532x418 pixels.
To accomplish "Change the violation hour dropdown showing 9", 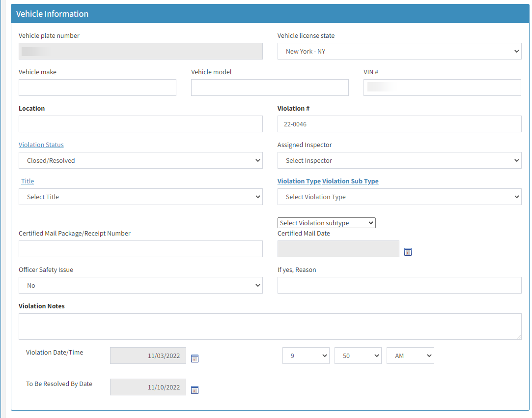I will pyautogui.click(x=306, y=356).
